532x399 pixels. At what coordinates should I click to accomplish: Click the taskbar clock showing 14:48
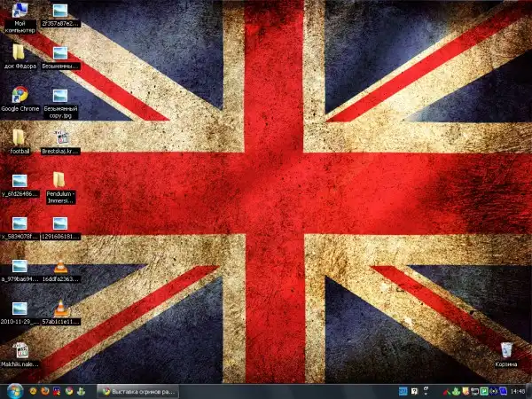coord(518,390)
